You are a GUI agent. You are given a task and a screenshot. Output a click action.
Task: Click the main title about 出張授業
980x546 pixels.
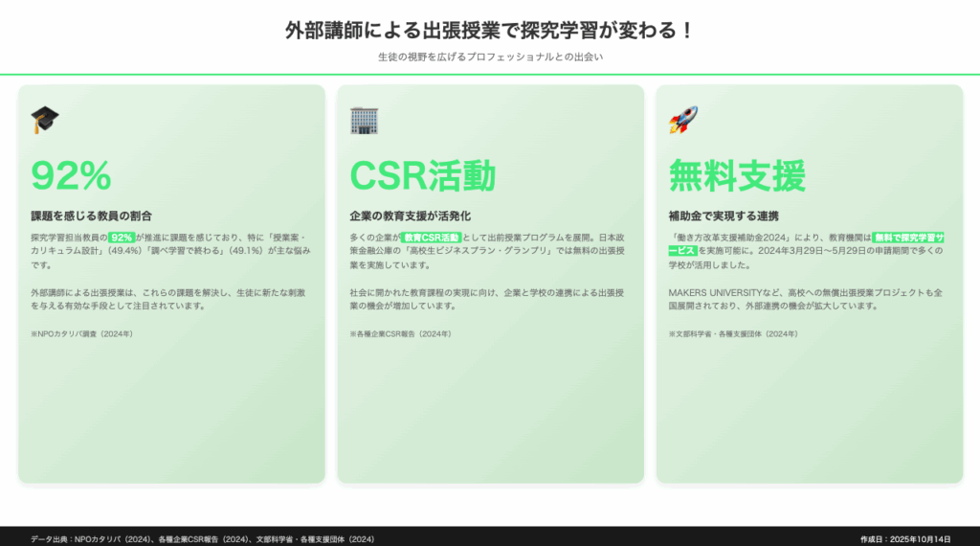pos(489,31)
